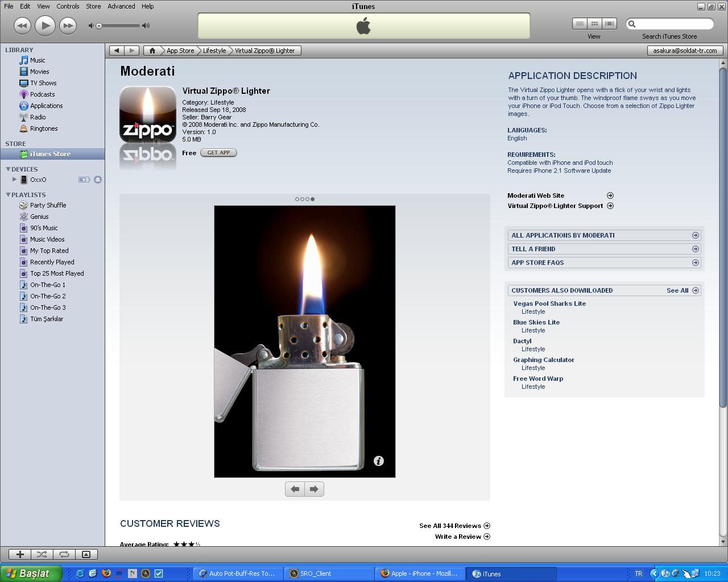Open the Help menu
Image resolution: width=728 pixels, height=582 pixels.
click(x=147, y=6)
